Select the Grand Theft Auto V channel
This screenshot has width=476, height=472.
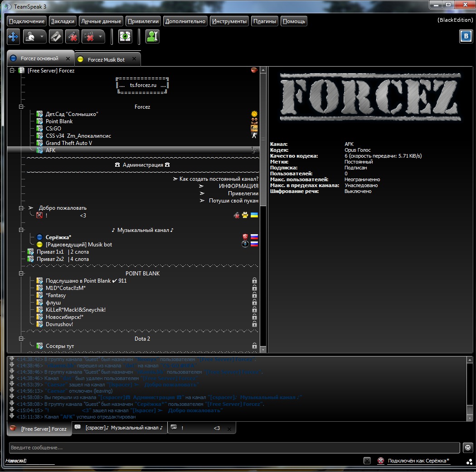point(69,143)
